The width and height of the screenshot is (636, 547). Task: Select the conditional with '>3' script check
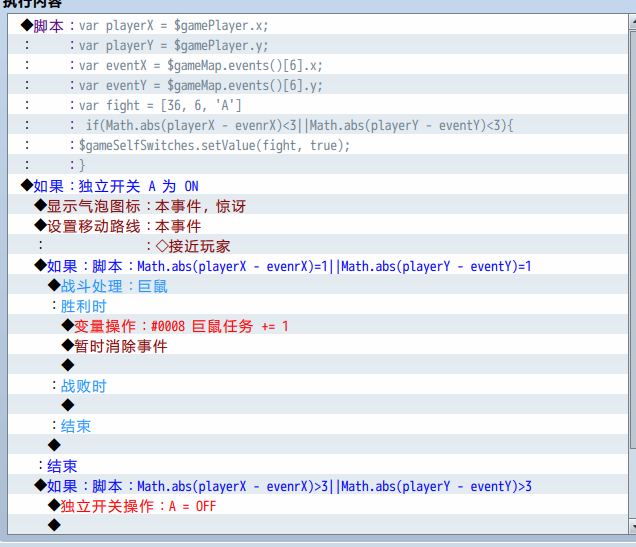318,485
